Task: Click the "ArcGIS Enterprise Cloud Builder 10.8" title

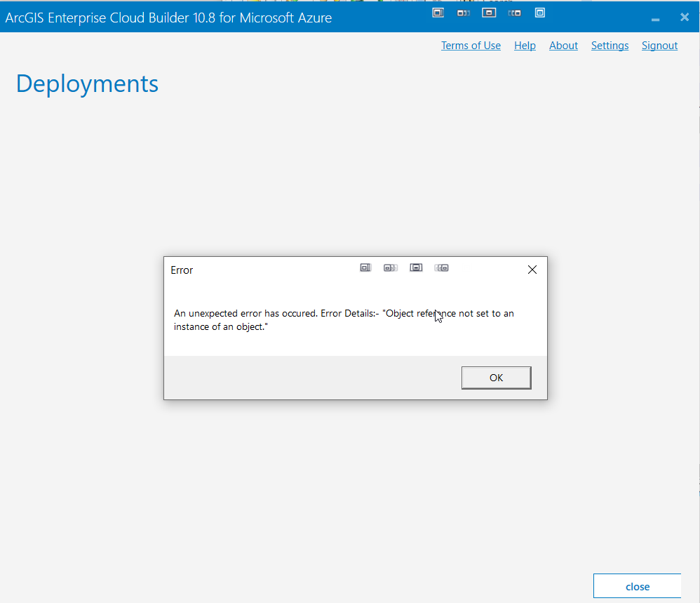Action: [x=168, y=18]
